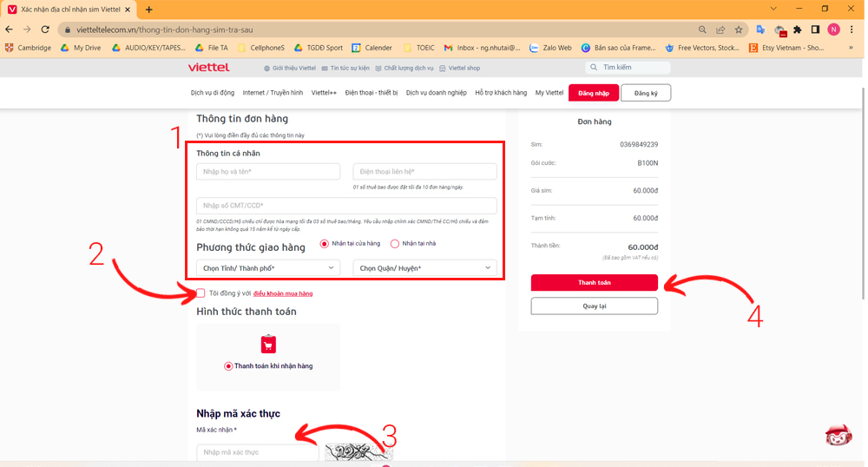Open Viettel shop link
This screenshot has height=467, width=868.
(x=459, y=68)
